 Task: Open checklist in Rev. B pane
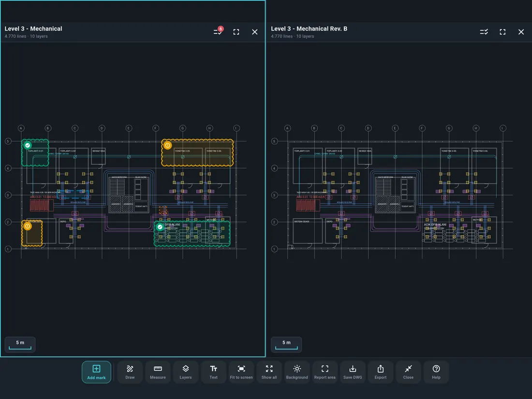[x=484, y=32]
